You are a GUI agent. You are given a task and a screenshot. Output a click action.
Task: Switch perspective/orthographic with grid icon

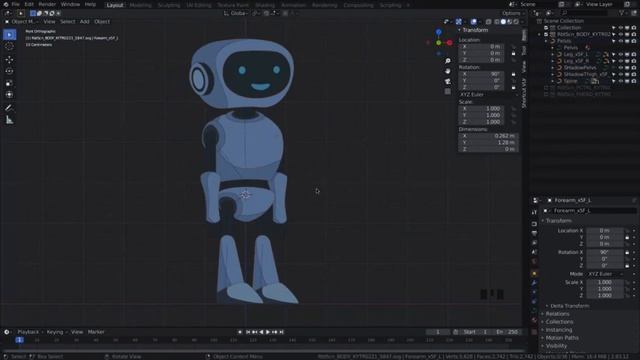448,91
